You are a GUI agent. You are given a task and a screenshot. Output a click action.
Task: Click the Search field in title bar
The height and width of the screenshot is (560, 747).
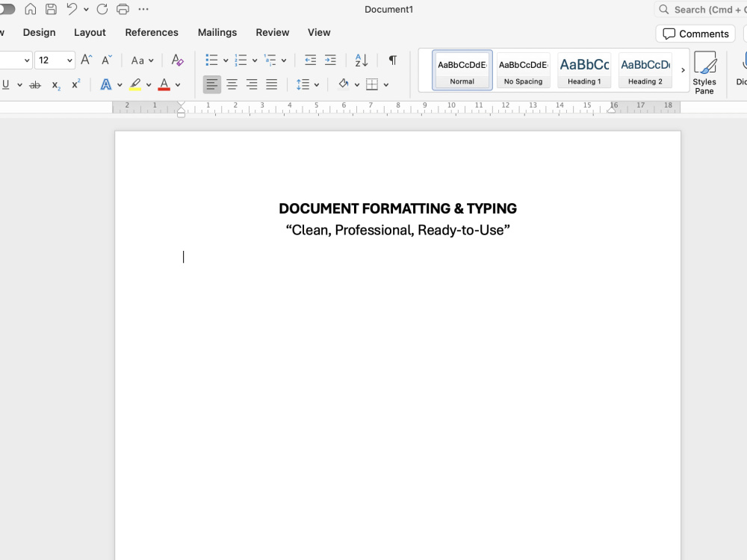702,9
